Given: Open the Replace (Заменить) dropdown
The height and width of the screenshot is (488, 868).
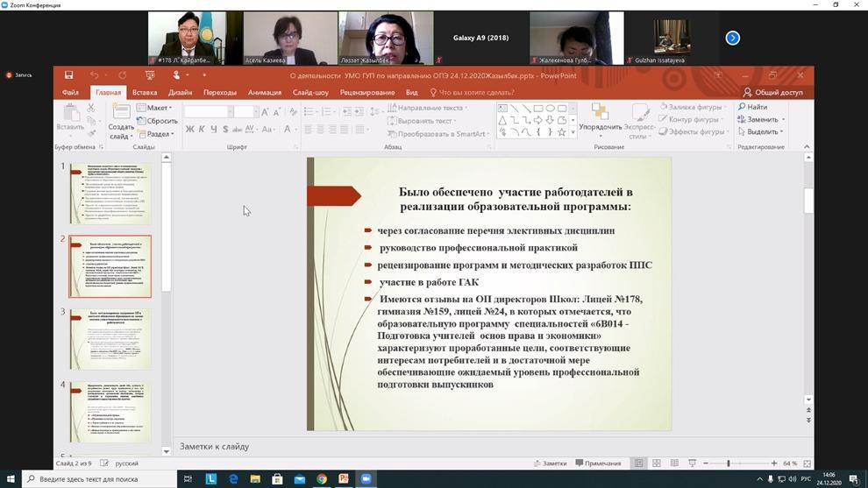Looking at the screenshot, I should tap(761, 119).
